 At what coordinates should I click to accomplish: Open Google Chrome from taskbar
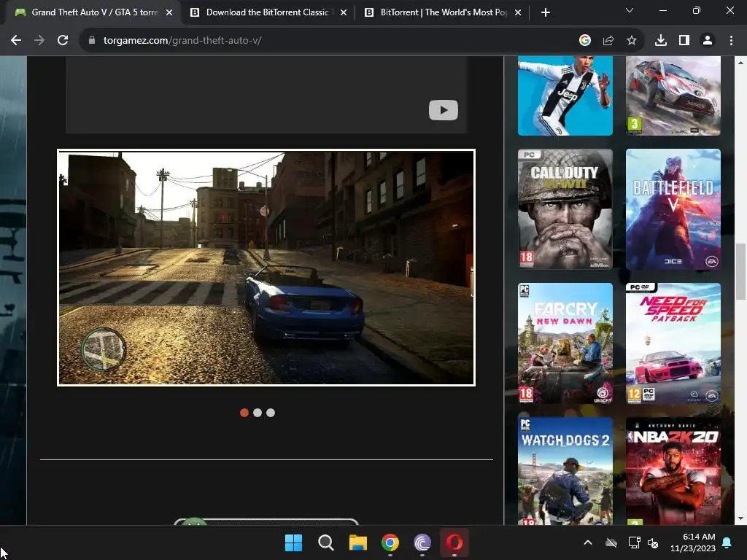pyautogui.click(x=390, y=542)
